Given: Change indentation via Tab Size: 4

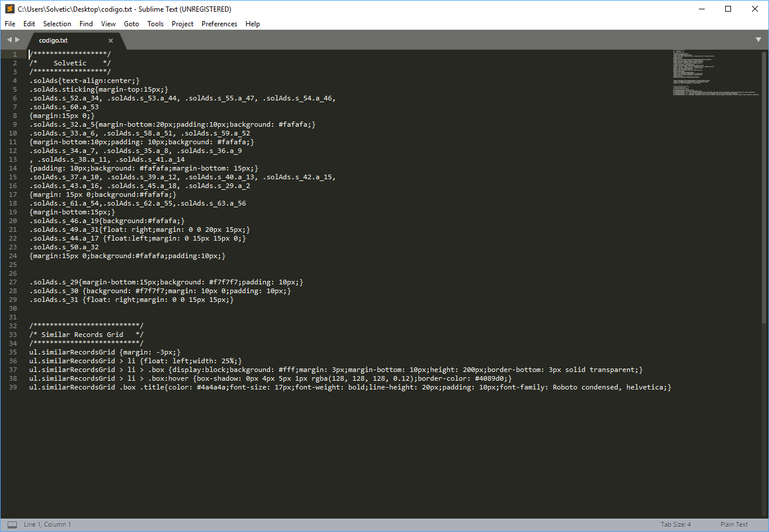Looking at the screenshot, I should [676, 524].
